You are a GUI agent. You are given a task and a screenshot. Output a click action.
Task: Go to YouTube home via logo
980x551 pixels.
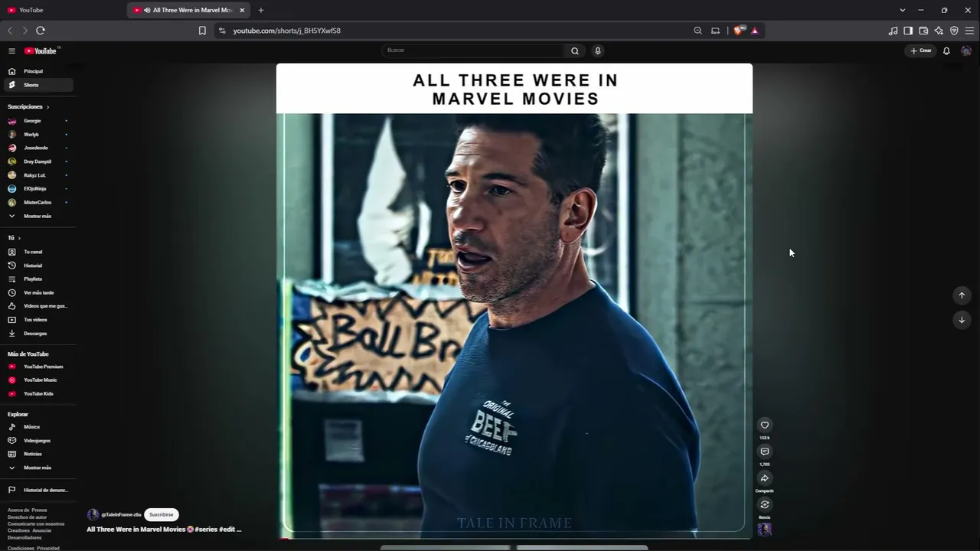coord(41,51)
